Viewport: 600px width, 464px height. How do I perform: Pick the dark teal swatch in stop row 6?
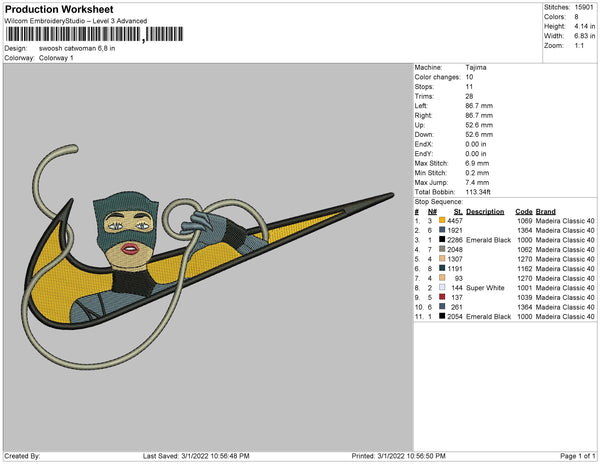(442, 268)
